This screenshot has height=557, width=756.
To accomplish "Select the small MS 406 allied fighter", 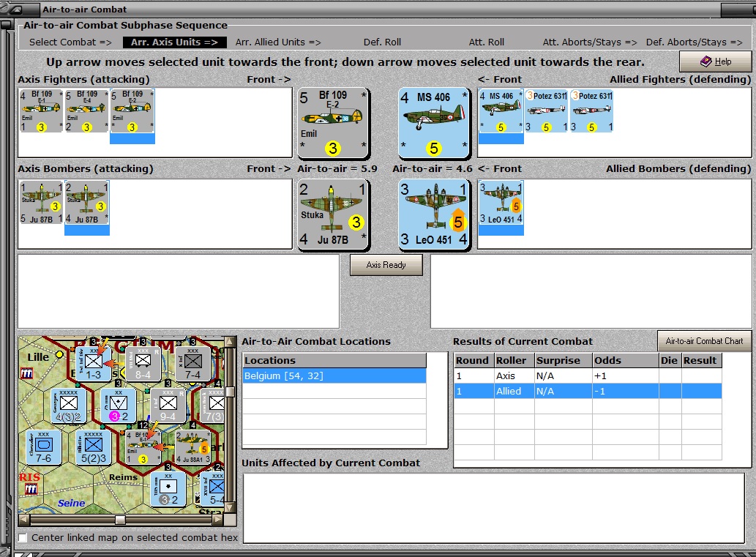I will point(501,111).
